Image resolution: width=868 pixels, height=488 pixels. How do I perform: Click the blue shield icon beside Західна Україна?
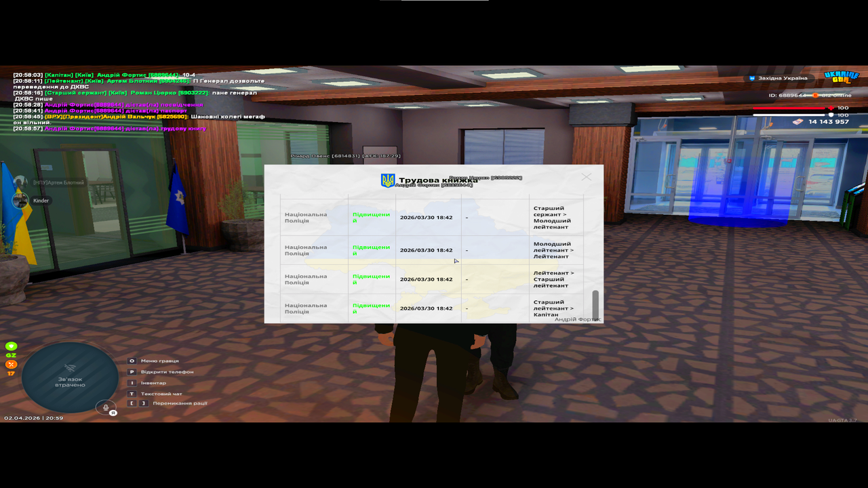[752, 79]
